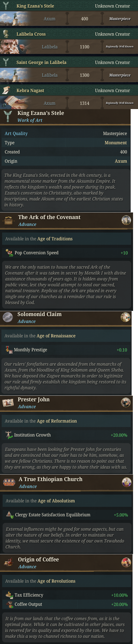Screen dimensions: 138x644
Task: Click the Pop Conversion Speed modifier icon
Action: point(9,253)
